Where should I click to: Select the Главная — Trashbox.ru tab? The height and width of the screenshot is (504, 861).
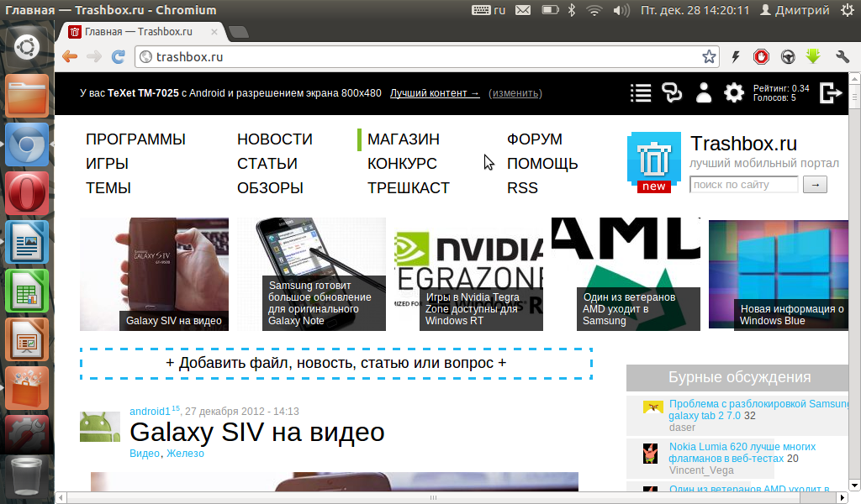(x=137, y=32)
